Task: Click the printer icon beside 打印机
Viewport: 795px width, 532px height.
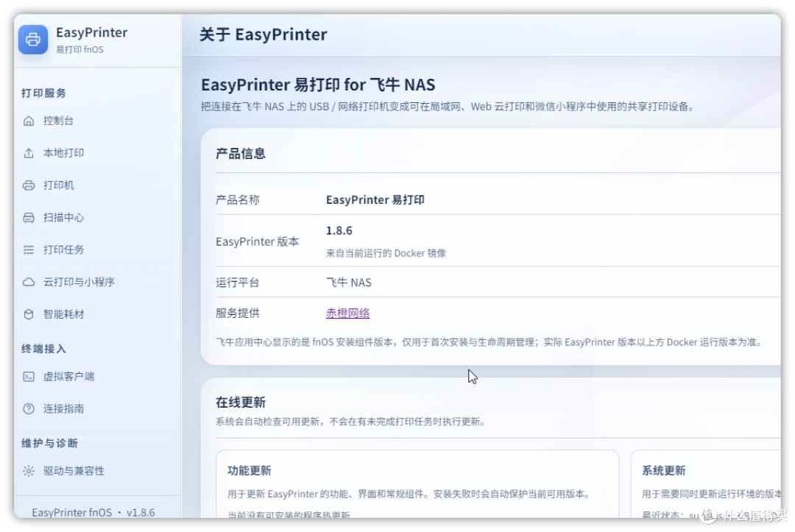Action: 29,185
